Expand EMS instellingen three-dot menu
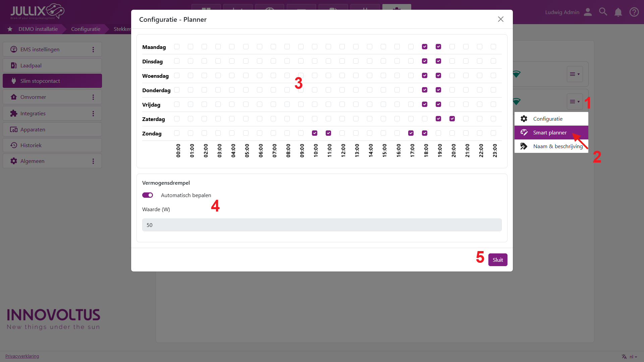 click(x=93, y=50)
